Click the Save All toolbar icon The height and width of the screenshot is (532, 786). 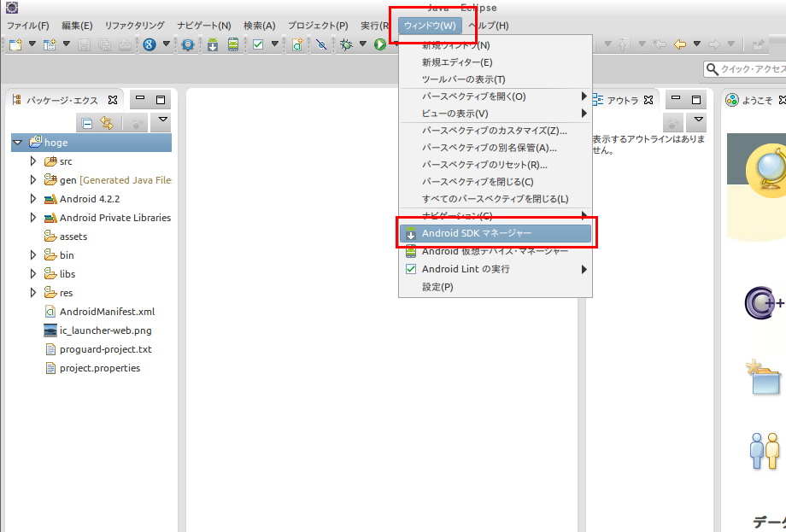point(104,44)
